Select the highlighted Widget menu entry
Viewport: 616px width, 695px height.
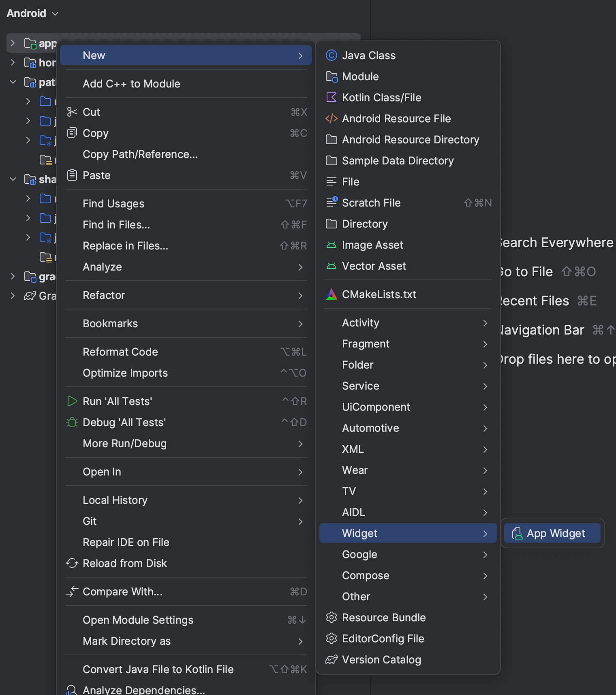[x=408, y=533]
